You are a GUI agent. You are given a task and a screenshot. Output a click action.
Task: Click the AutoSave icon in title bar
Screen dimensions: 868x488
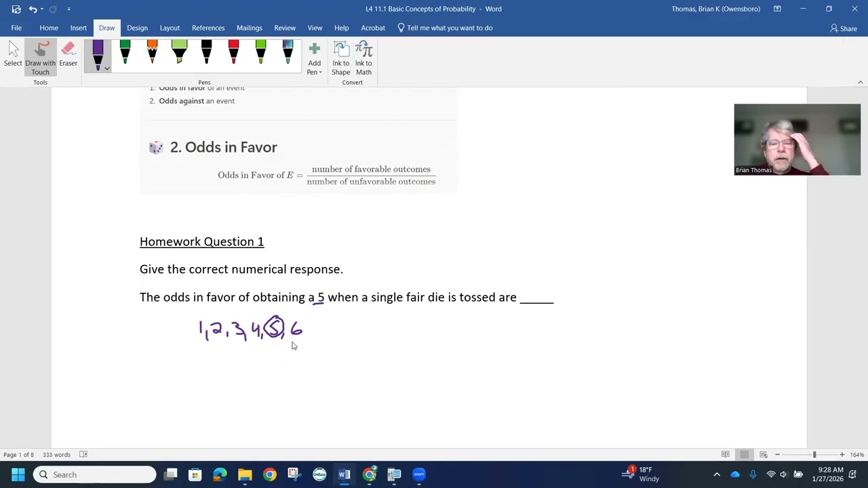(x=16, y=9)
